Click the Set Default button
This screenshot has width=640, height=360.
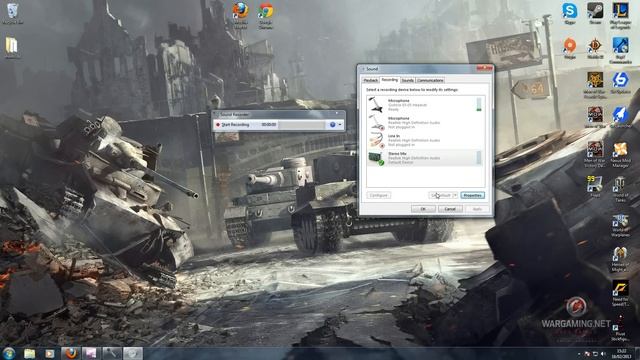point(440,196)
